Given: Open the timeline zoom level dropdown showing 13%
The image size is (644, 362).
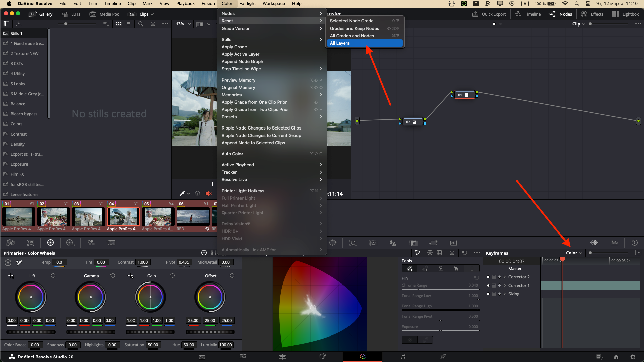Looking at the screenshot, I should tap(183, 24).
